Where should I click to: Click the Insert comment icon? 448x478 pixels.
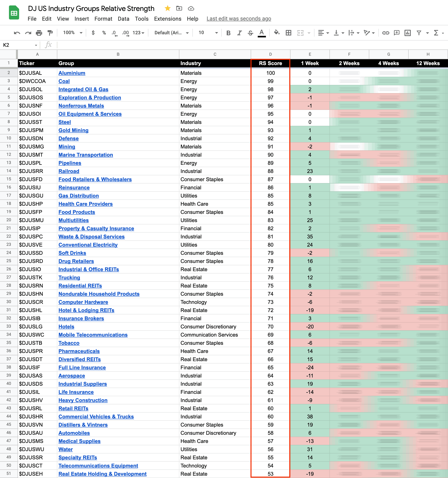point(397,33)
